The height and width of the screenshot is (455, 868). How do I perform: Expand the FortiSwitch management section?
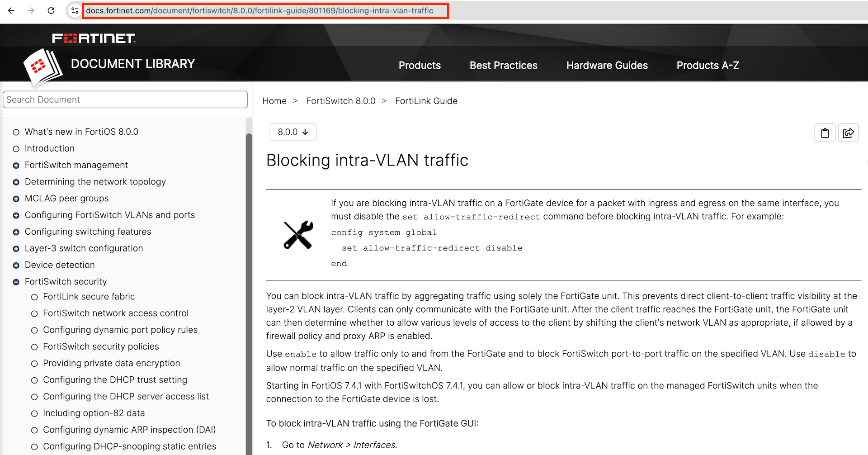tap(16, 166)
